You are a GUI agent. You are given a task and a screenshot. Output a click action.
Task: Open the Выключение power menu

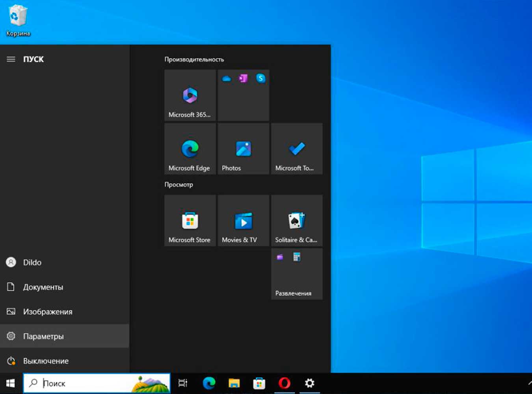(x=65, y=361)
